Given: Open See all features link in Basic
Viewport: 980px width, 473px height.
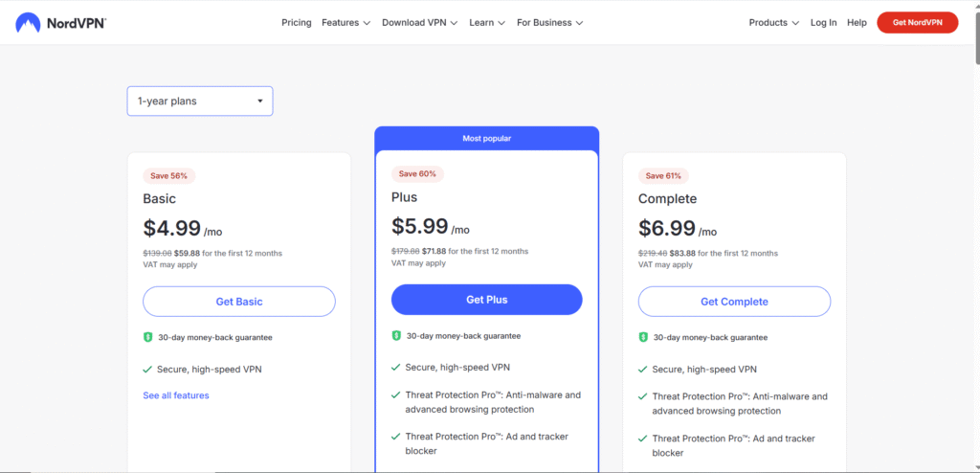Looking at the screenshot, I should (x=176, y=395).
